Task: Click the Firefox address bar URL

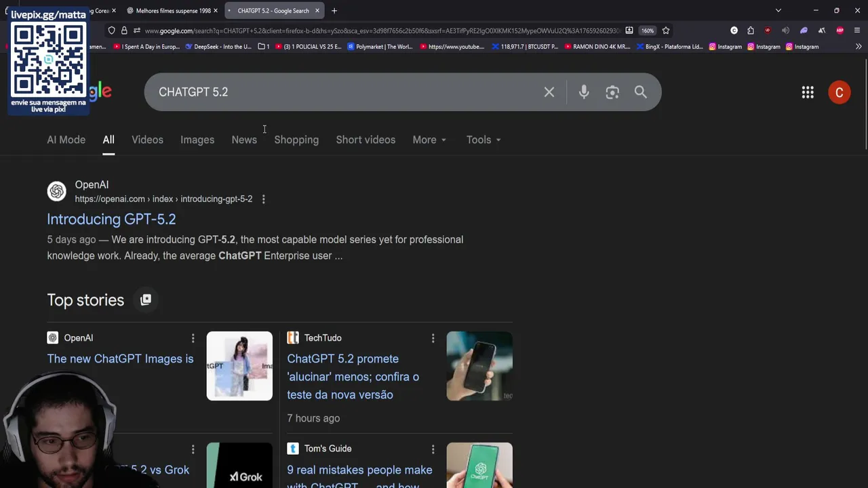Action: point(382,30)
